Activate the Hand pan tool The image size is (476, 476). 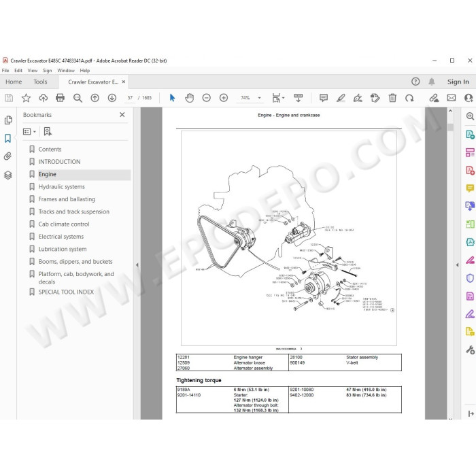[190, 98]
